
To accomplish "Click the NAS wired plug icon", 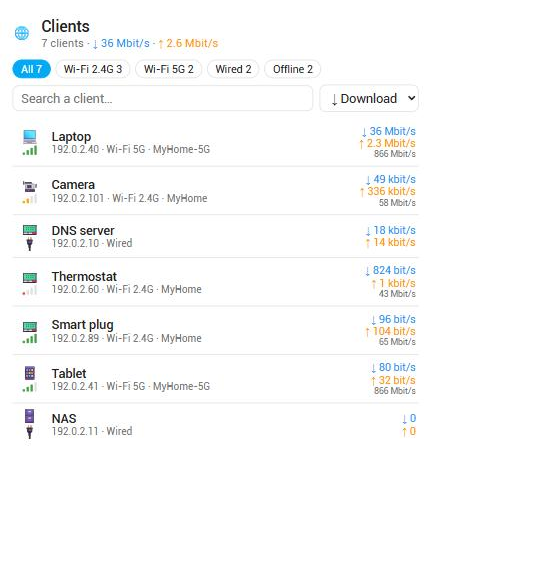I will (x=30, y=432).
